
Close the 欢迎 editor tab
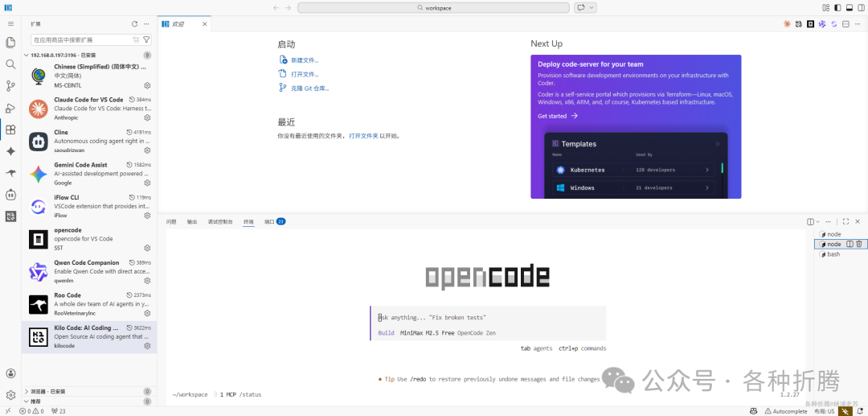[204, 24]
